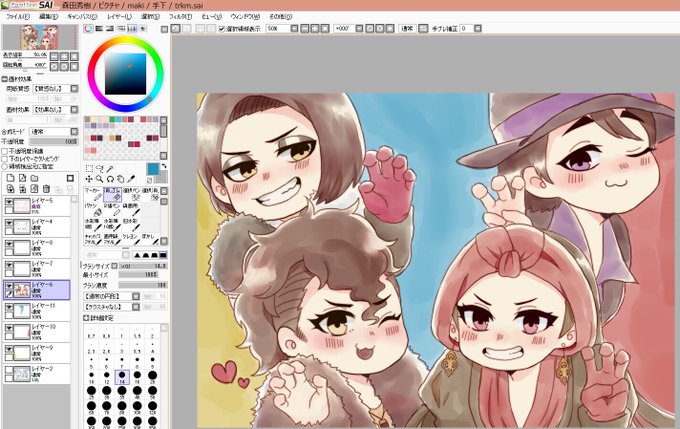Open the レイヤー(L) menu

(119, 16)
